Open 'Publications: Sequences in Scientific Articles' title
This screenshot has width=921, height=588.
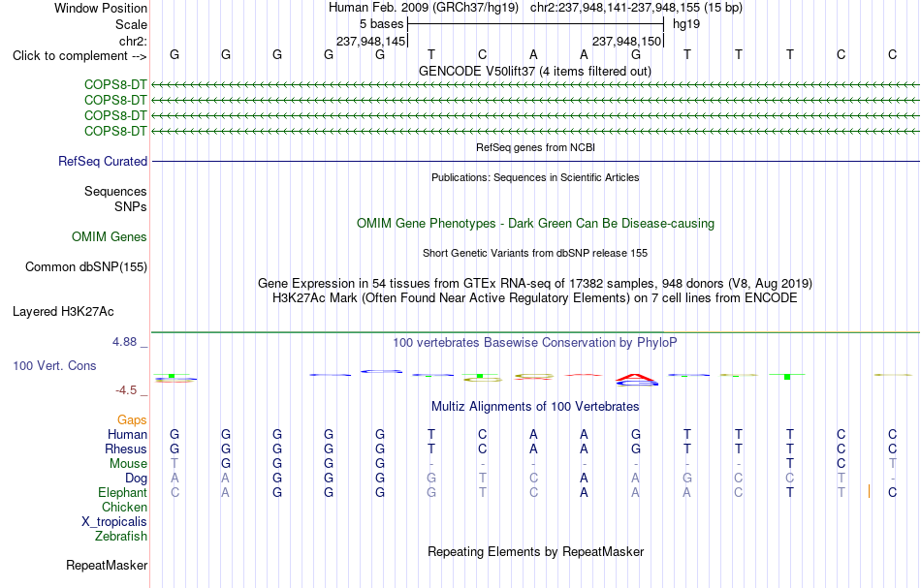pos(535,177)
